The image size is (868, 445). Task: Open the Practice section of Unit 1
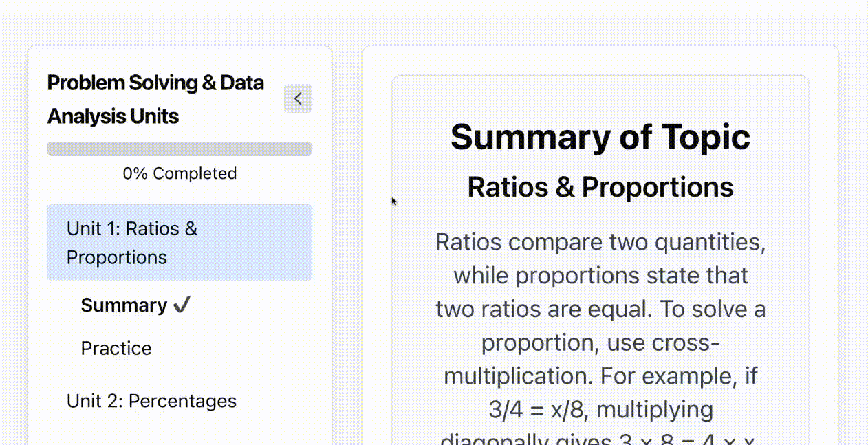click(x=116, y=348)
